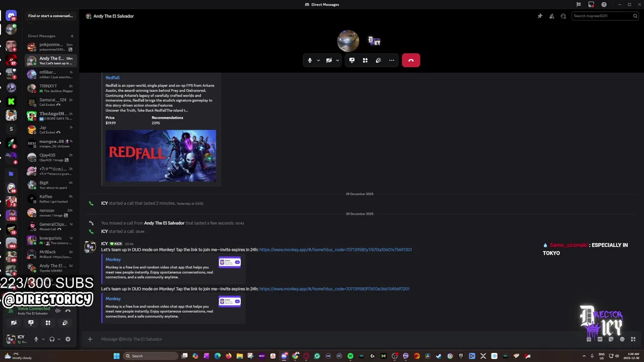Open TheAngelM conversation

click(x=50, y=116)
